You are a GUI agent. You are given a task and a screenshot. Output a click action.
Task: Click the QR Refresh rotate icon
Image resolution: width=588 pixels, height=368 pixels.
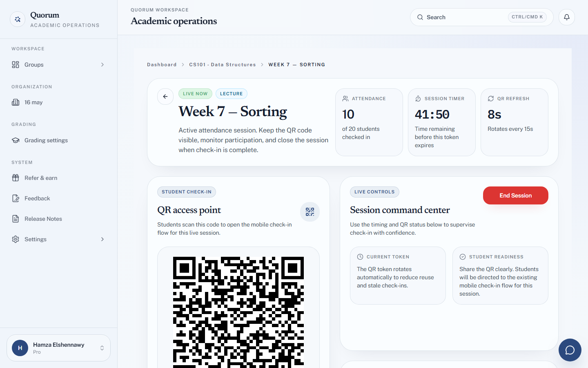point(491,99)
